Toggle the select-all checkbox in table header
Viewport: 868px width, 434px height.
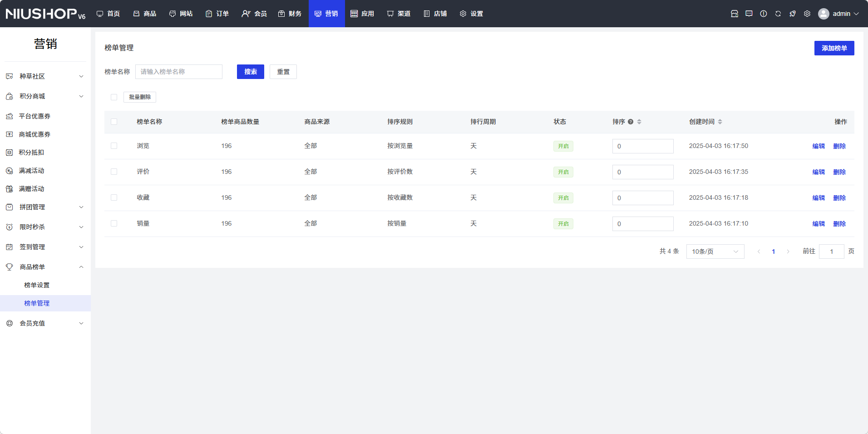(114, 122)
